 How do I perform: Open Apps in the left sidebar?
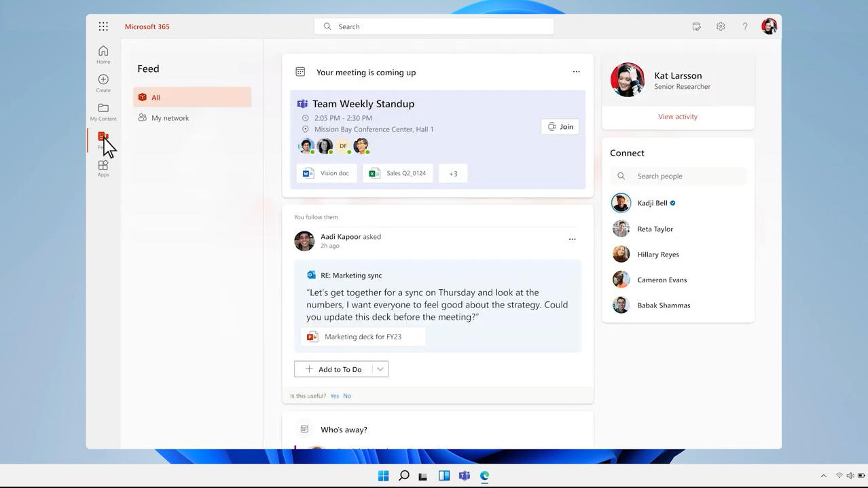[103, 168]
